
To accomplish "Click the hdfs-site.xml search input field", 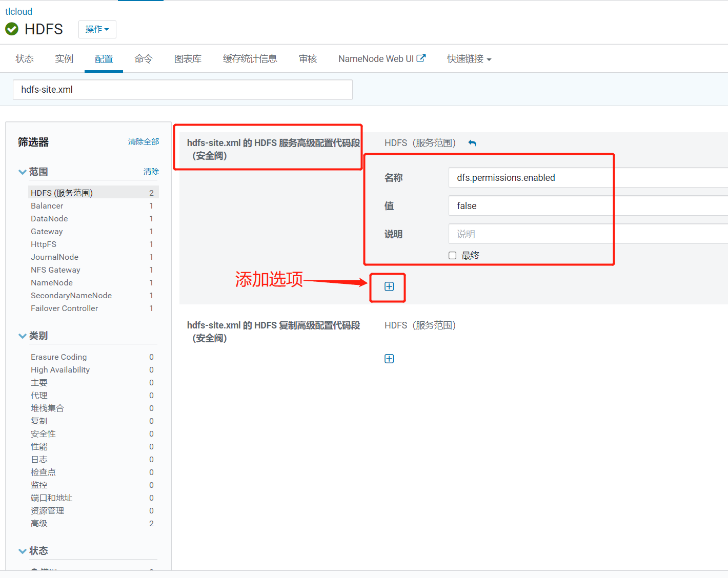I will coord(183,89).
